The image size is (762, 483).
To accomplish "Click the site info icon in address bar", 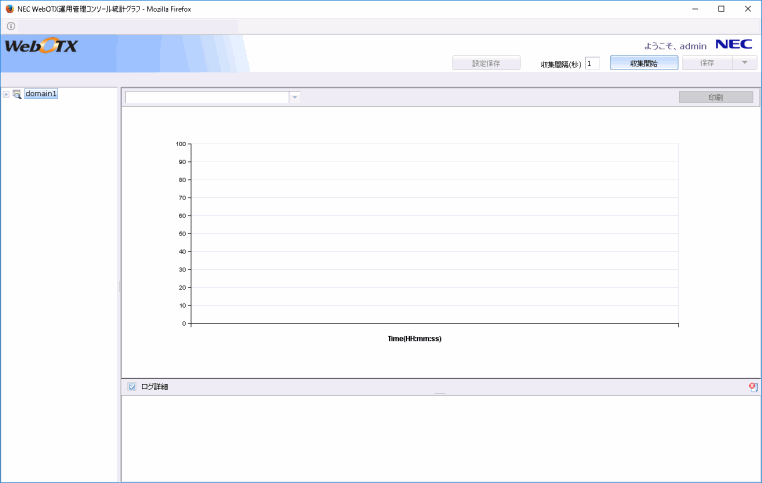I will (x=11, y=25).
